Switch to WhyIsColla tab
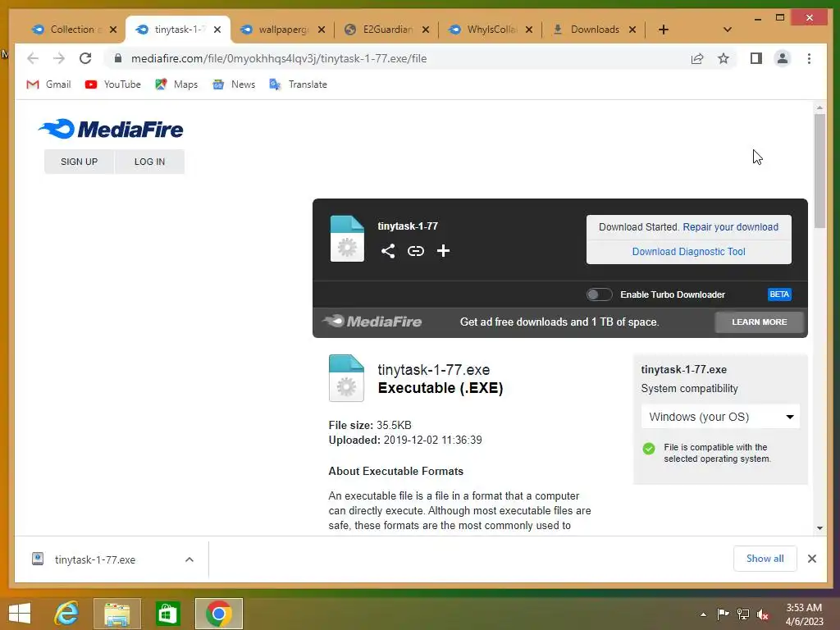The width and height of the screenshot is (840, 630). coord(491,30)
